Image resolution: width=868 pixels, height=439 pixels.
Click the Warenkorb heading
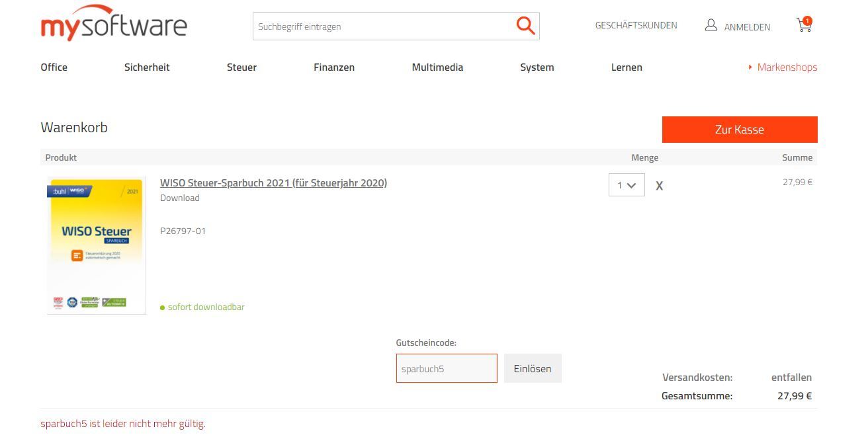tap(74, 128)
